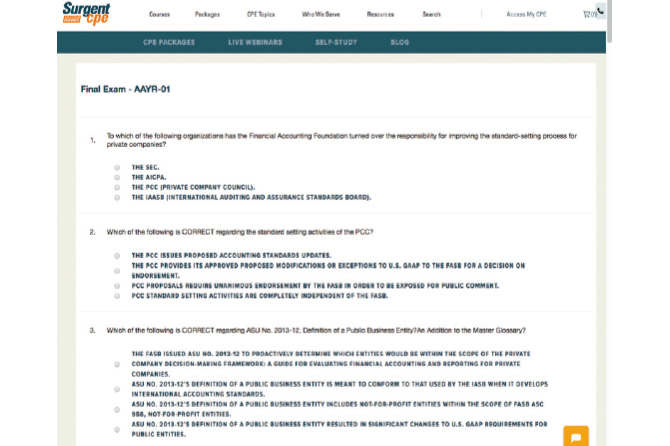Select 'FASB issued ASU No. 2013-12 to proactively determine' option
The width and height of the screenshot is (670, 446).
pyautogui.click(x=117, y=364)
